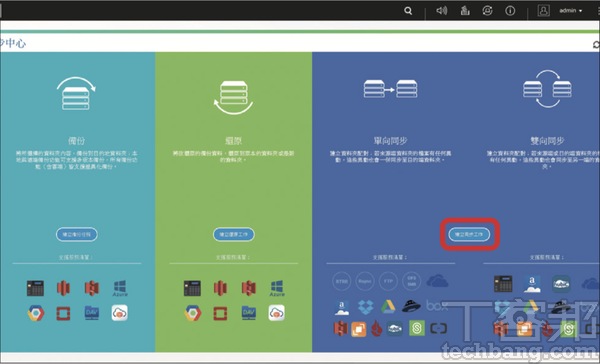
Task: Select Amazon S3 icon in Backup panel
Action: 92,288
